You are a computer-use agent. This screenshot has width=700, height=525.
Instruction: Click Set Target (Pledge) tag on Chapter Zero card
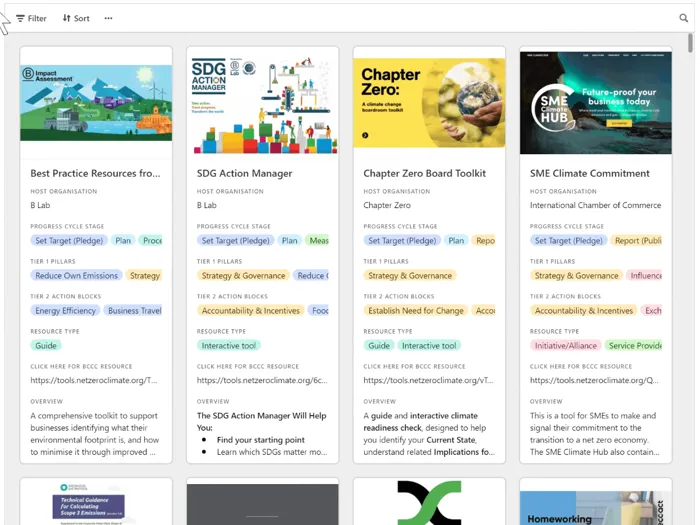tap(402, 241)
